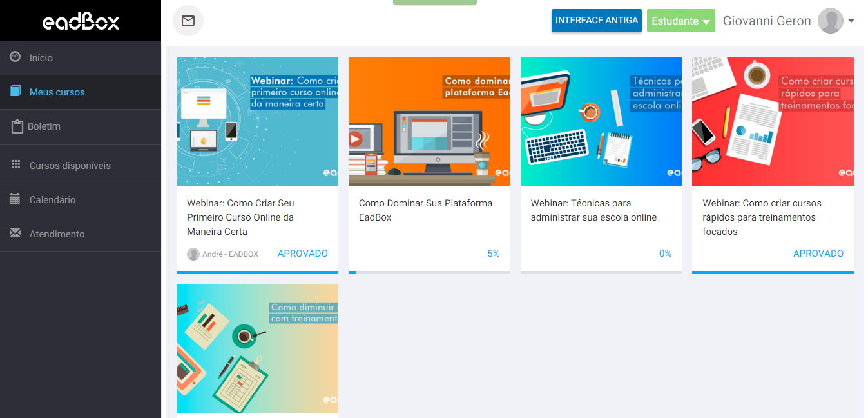Open 'Como Dominar Sua Plataforma EadBox' title
The width and height of the screenshot is (868, 418).
[x=425, y=210]
